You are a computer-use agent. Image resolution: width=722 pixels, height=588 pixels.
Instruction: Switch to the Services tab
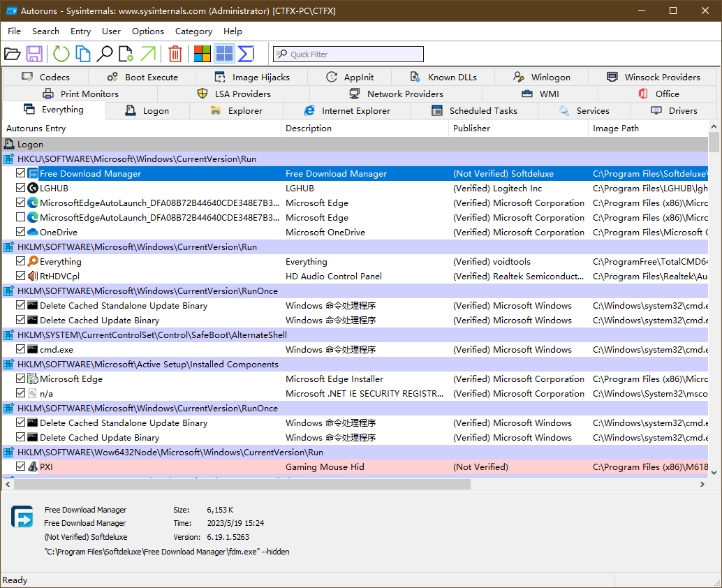(x=584, y=111)
